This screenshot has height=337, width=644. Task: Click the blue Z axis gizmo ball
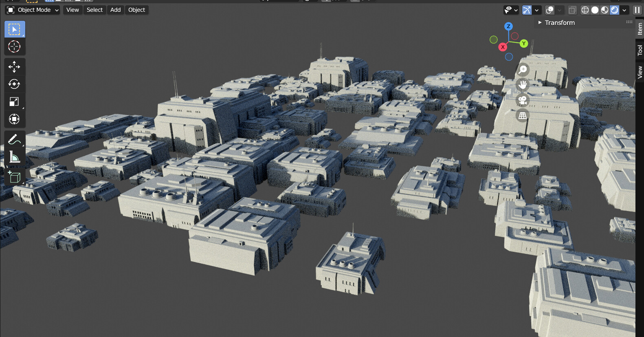(x=508, y=26)
